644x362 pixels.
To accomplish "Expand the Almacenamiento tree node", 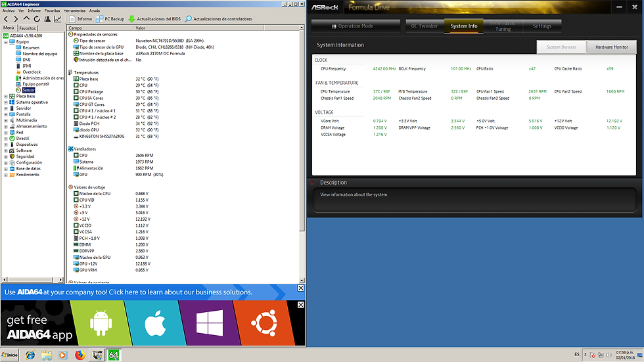I will (6, 126).
